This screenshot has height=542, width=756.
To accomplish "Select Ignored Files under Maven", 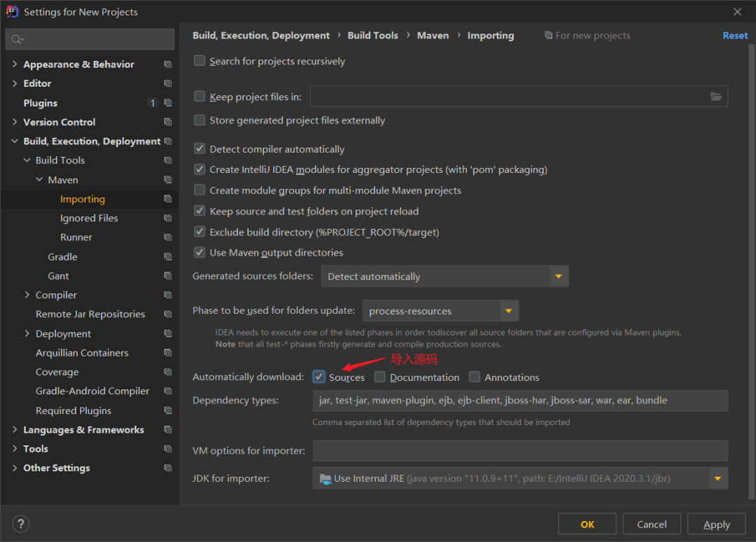I will pos(89,218).
